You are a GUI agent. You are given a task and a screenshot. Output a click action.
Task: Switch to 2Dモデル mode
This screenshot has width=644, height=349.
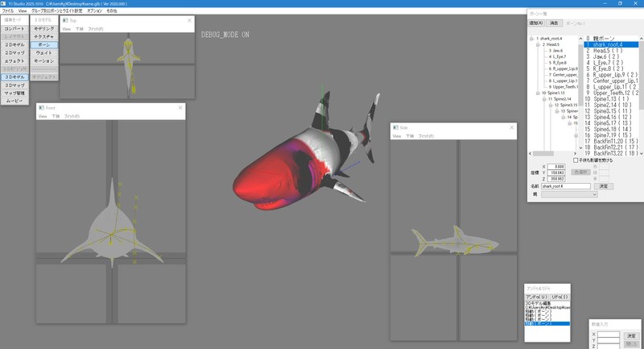14,45
